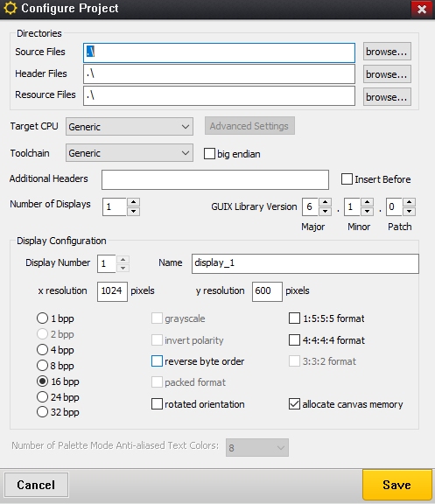The image size is (435, 504).
Task: Decrease Number of Displays with down arrow
Action: (x=133, y=211)
